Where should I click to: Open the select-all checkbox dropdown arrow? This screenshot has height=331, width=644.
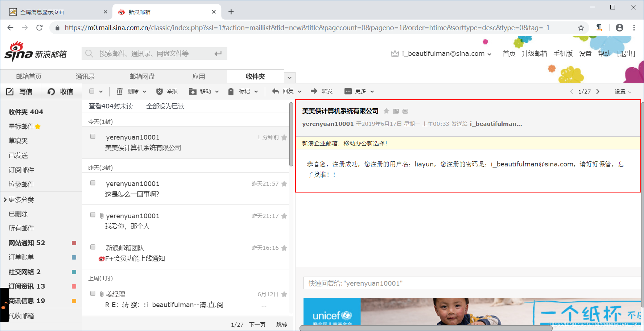click(x=101, y=92)
